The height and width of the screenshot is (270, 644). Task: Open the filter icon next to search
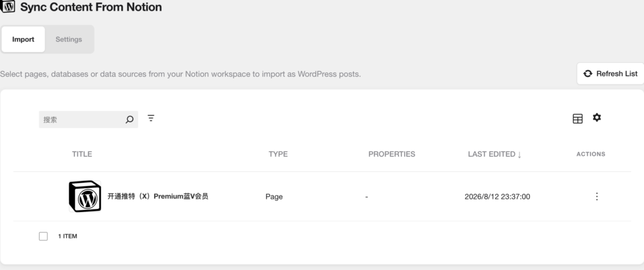[151, 118]
